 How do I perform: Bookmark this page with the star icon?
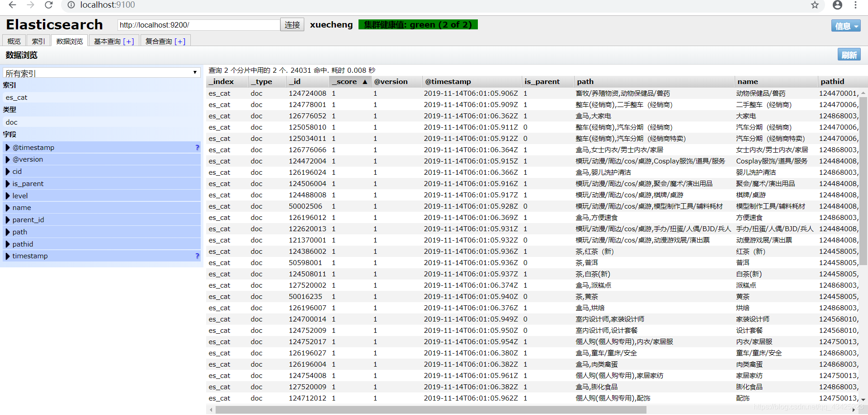point(815,5)
